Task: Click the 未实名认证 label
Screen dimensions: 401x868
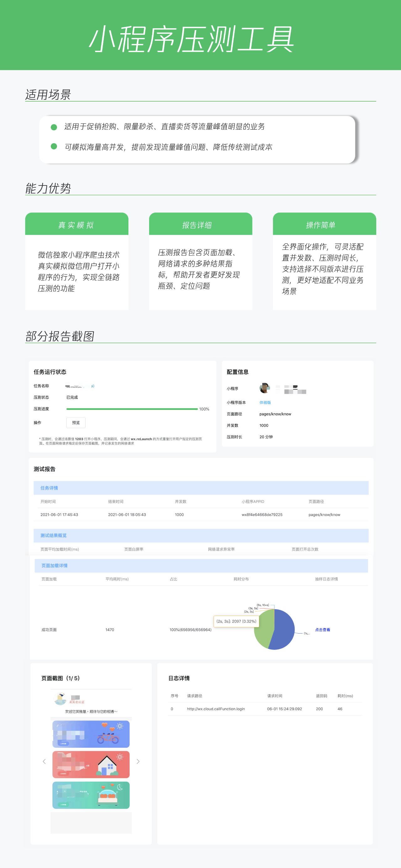Action: 77,702
